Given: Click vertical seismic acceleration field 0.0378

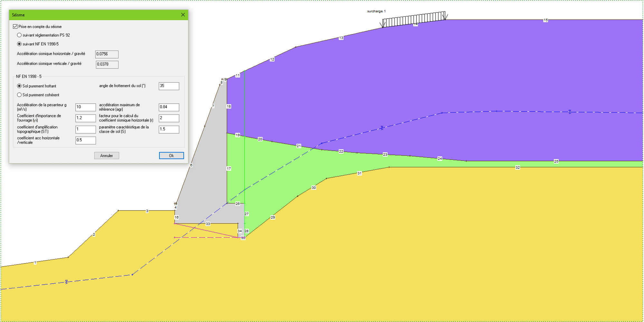Looking at the screenshot, I should (x=107, y=64).
